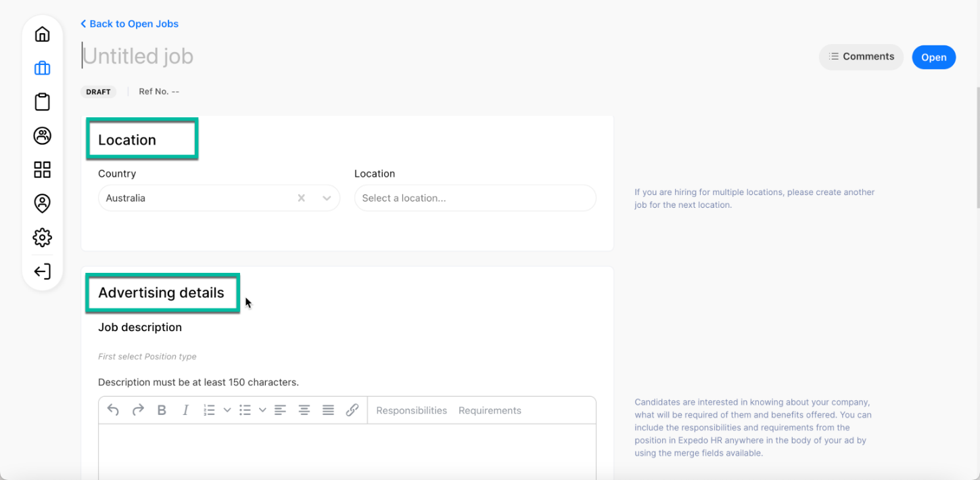Open the settings gear icon

click(42, 238)
